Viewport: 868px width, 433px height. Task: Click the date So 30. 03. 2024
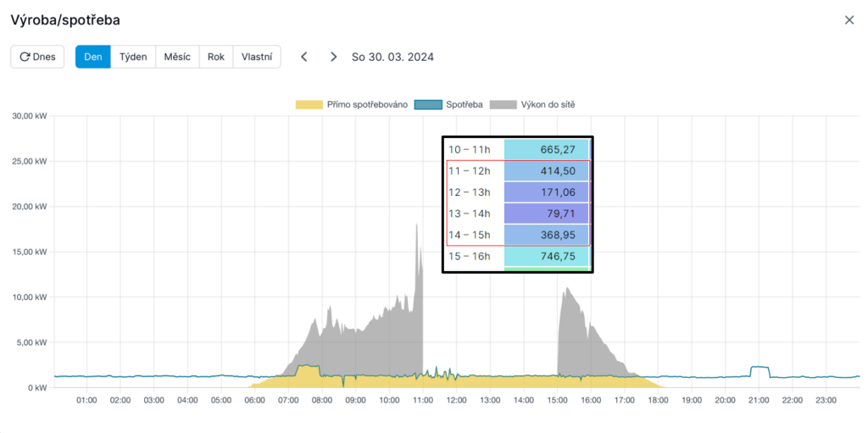[x=392, y=57]
